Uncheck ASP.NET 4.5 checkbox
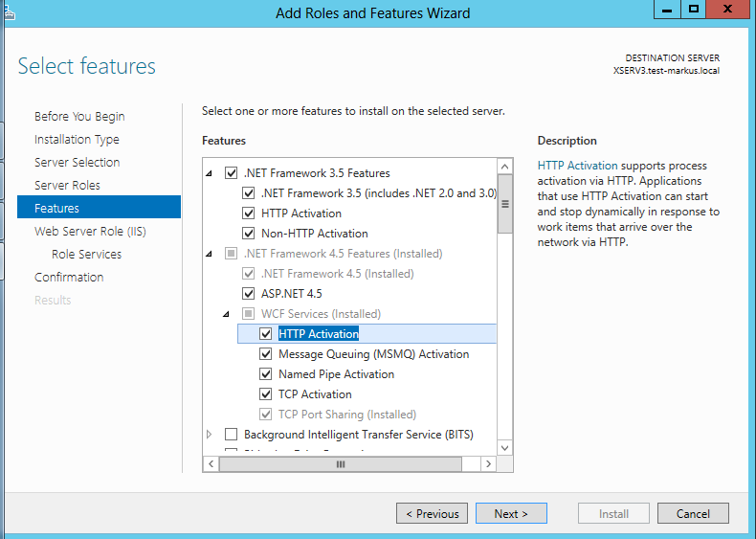The image size is (756, 539). (249, 294)
